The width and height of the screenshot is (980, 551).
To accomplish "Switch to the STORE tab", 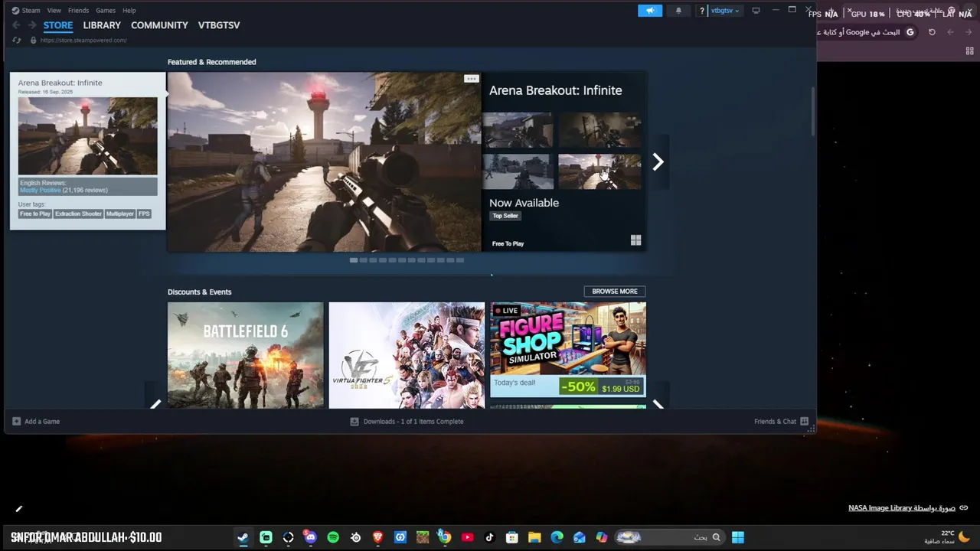I will pos(58,25).
